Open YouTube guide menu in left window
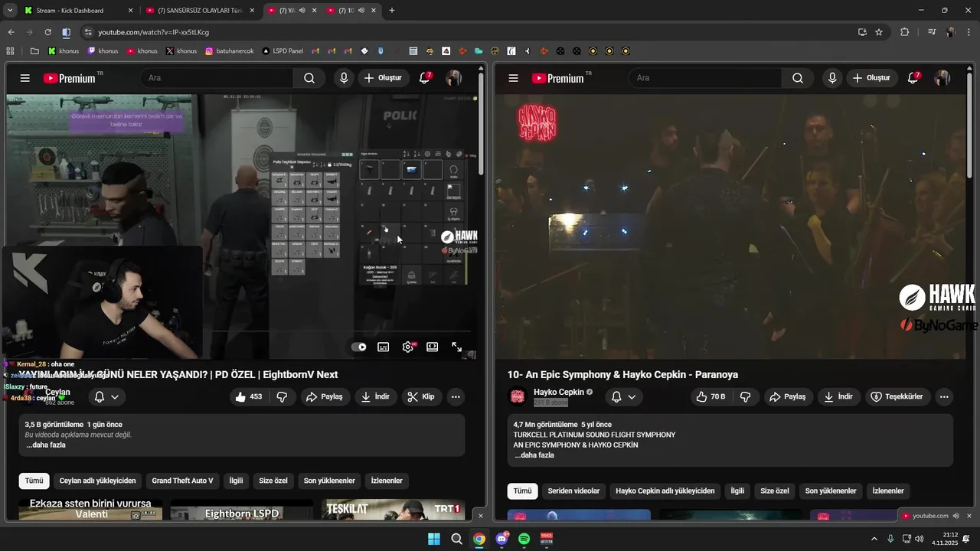The width and height of the screenshot is (980, 551). click(25, 78)
